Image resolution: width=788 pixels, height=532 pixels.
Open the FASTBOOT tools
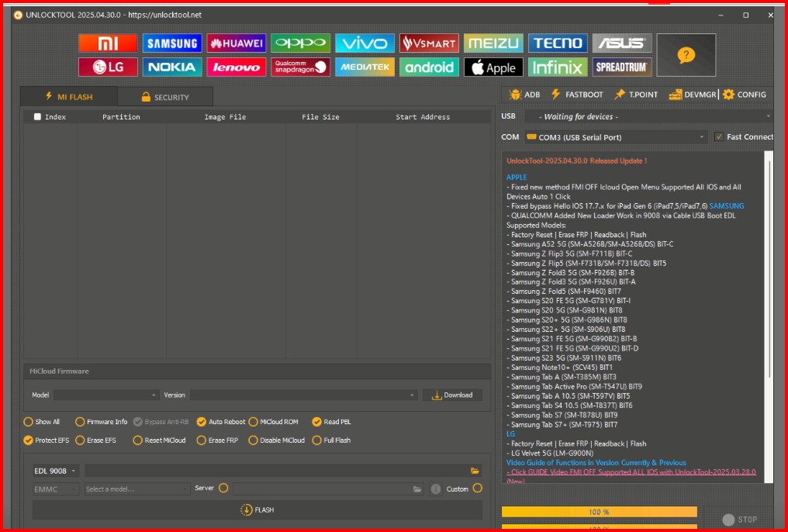(x=576, y=95)
